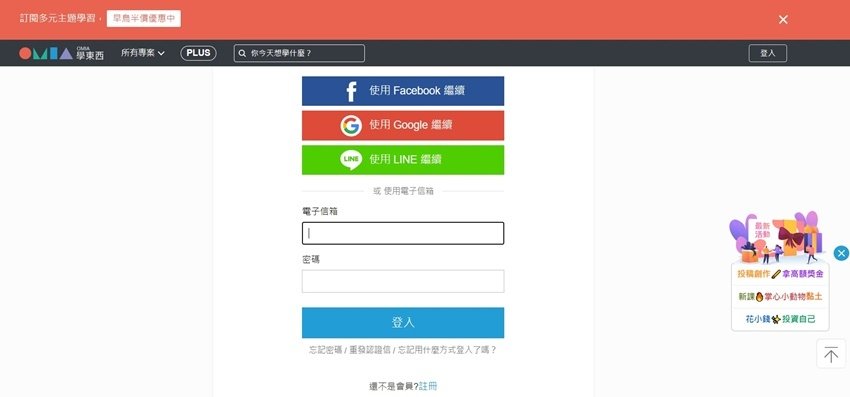Expand the 所有專案 dropdown
The width and height of the screenshot is (850, 397).
coord(143,53)
